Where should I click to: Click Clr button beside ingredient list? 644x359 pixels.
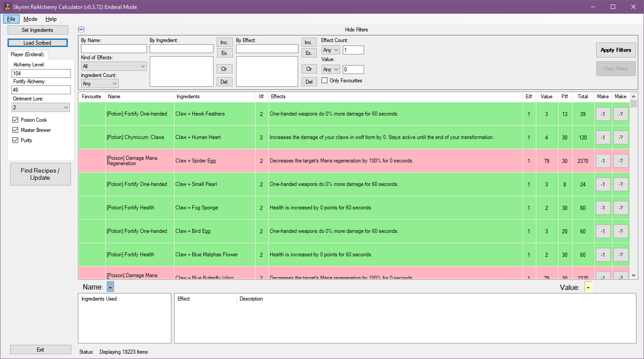[x=225, y=69]
